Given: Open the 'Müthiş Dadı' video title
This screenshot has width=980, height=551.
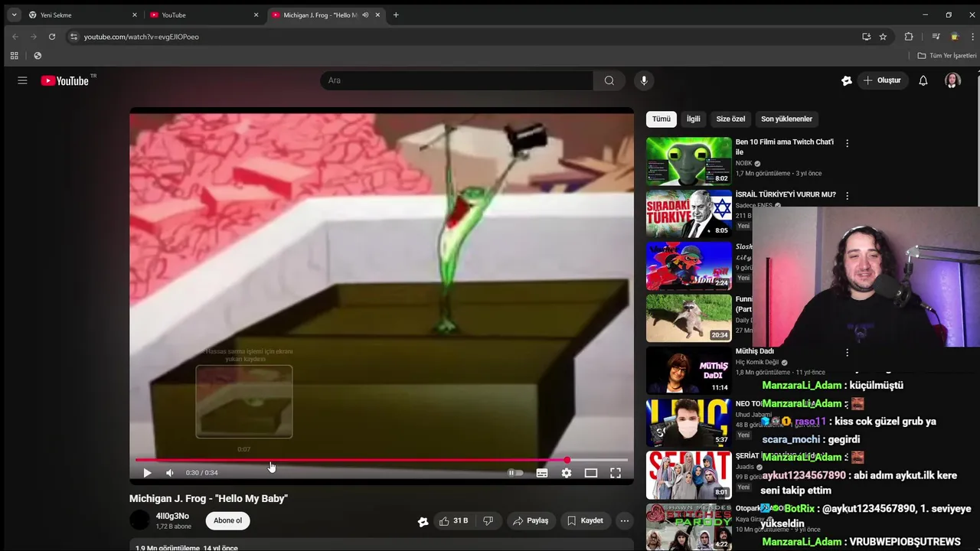Looking at the screenshot, I should [x=755, y=351].
